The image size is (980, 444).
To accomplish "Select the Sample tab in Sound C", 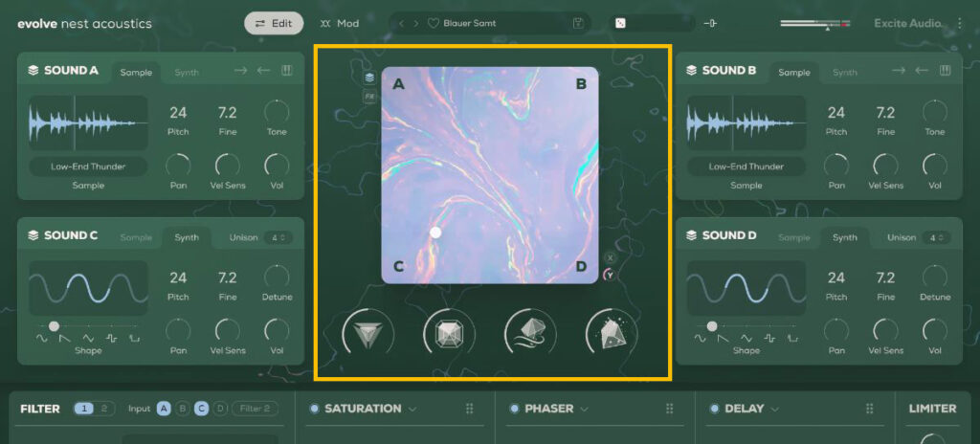I will [136, 237].
